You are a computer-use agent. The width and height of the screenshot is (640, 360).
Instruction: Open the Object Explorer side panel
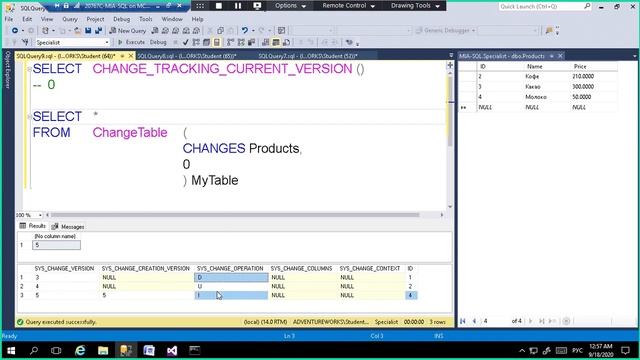click(x=7, y=69)
